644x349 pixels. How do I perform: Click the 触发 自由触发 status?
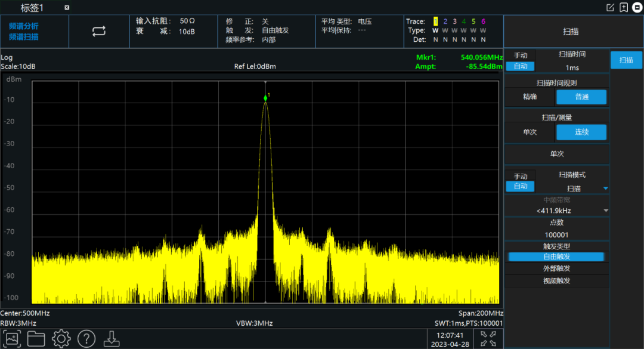point(257,30)
